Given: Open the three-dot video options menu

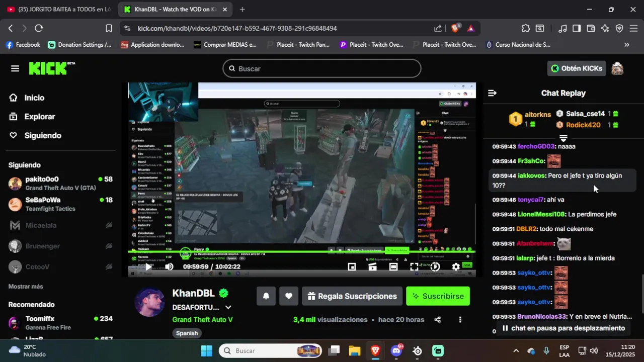Looking at the screenshot, I should pos(460,320).
